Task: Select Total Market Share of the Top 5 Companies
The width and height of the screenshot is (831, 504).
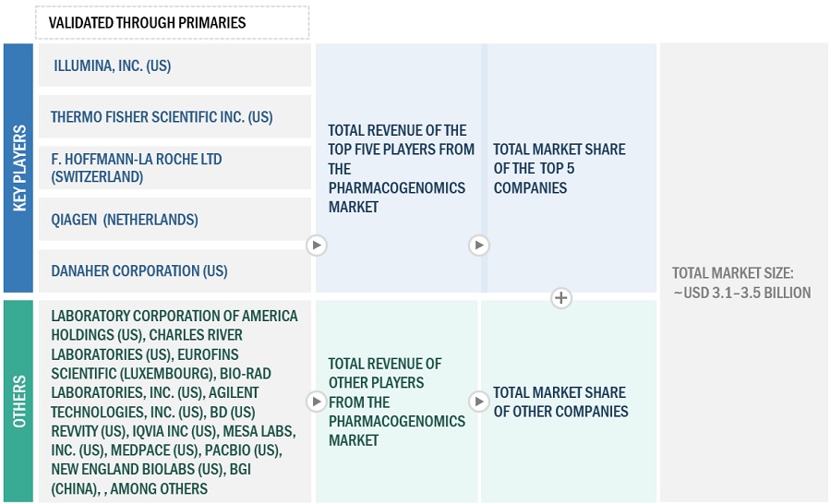Action: pos(569,168)
